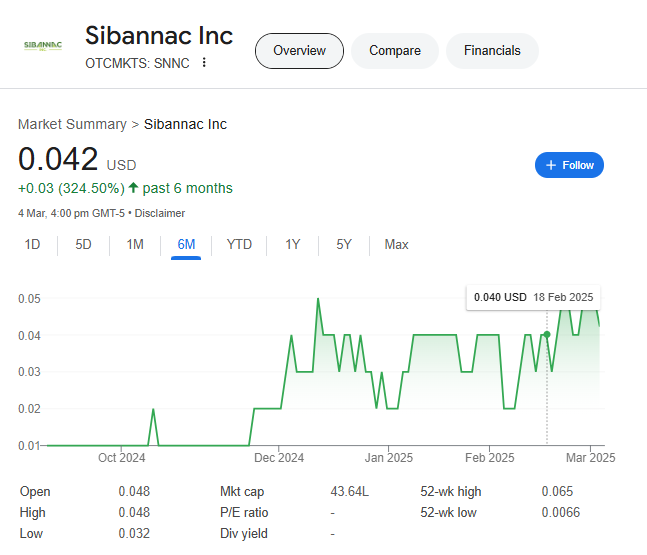This screenshot has height=555, width=647.
Task: Click the 'P/E ratio' label
Action: click(244, 512)
